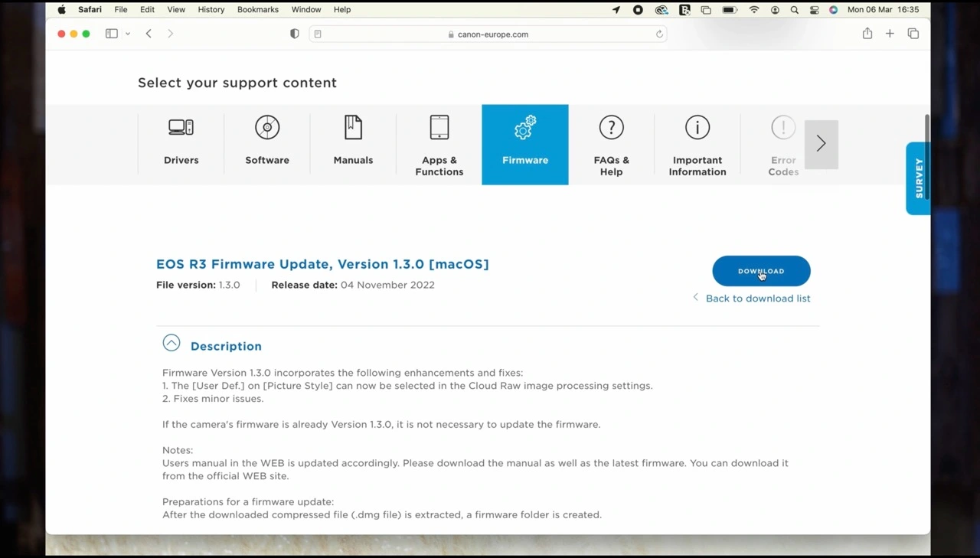Show the tab overview
980x558 pixels.
click(913, 34)
